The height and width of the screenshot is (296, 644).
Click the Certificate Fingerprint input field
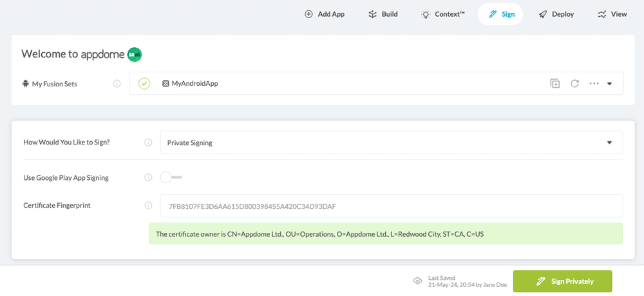[x=391, y=206]
